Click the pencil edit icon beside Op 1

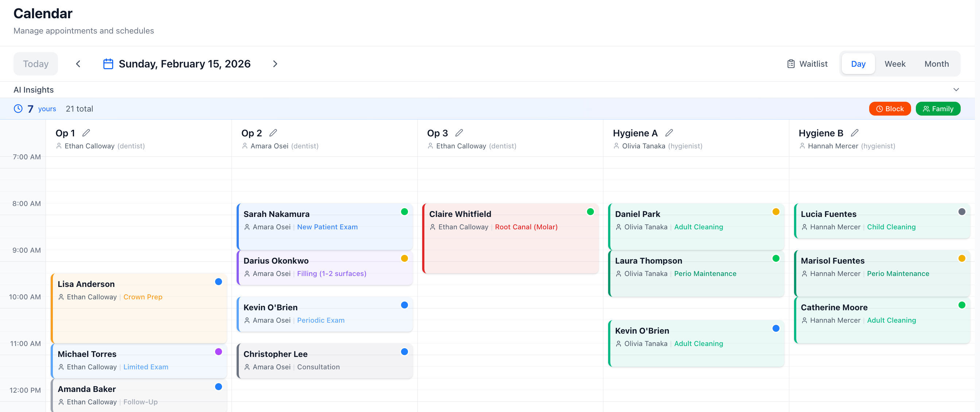pyautogui.click(x=86, y=133)
